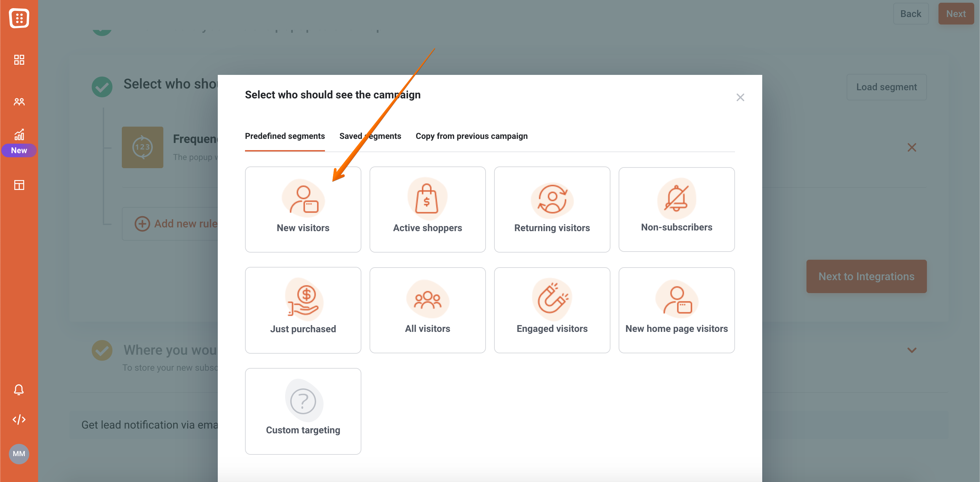This screenshot has width=980, height=482.
Task: Click the New home page visitors label
Action: (x=676, y=329)
